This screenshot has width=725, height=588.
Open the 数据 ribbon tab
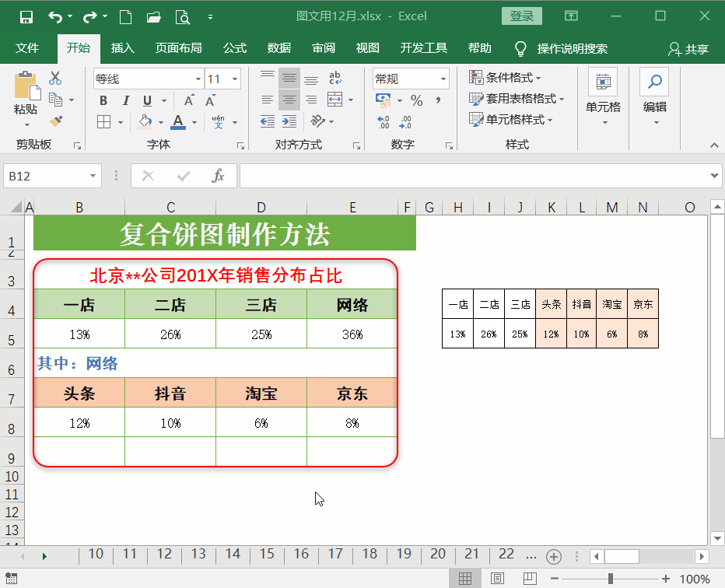point(278,47)
